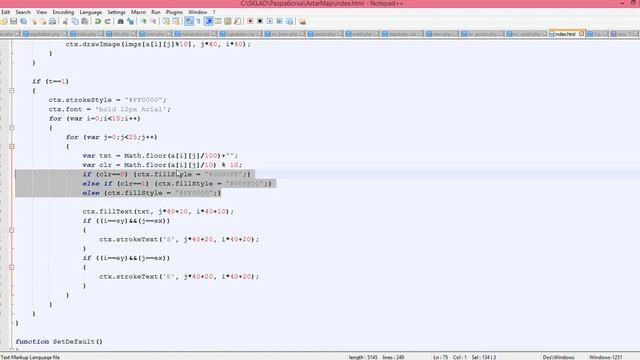This screenshot has height=360, width=640.
Task: Click the line starting 'ctx.strokeStyle ='
Action: tap(107, 100)
